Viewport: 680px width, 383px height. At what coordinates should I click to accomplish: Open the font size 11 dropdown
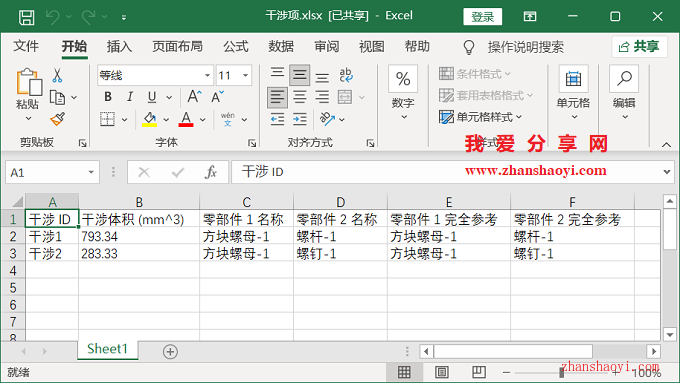(x=245, y=75)
